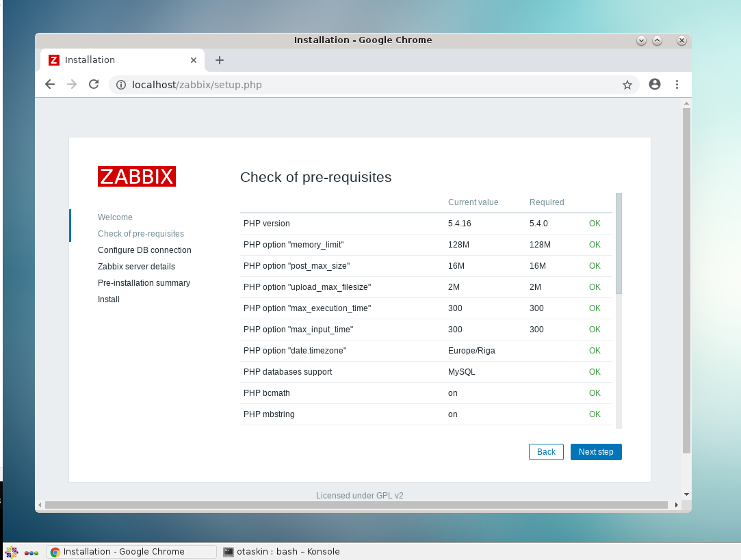Select the Install step in sidebar
The height and width of the screenshot is (560, 741).
point(109,299)
